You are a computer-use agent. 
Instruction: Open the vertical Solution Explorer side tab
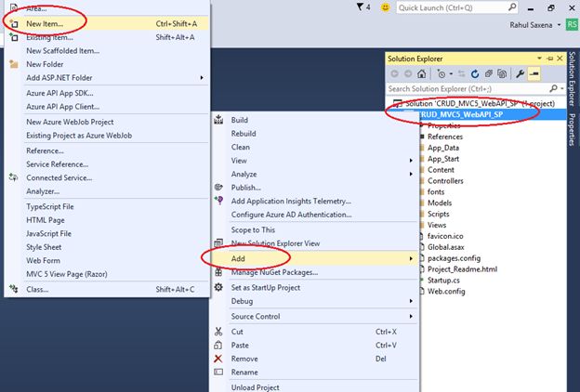(572, 79)
